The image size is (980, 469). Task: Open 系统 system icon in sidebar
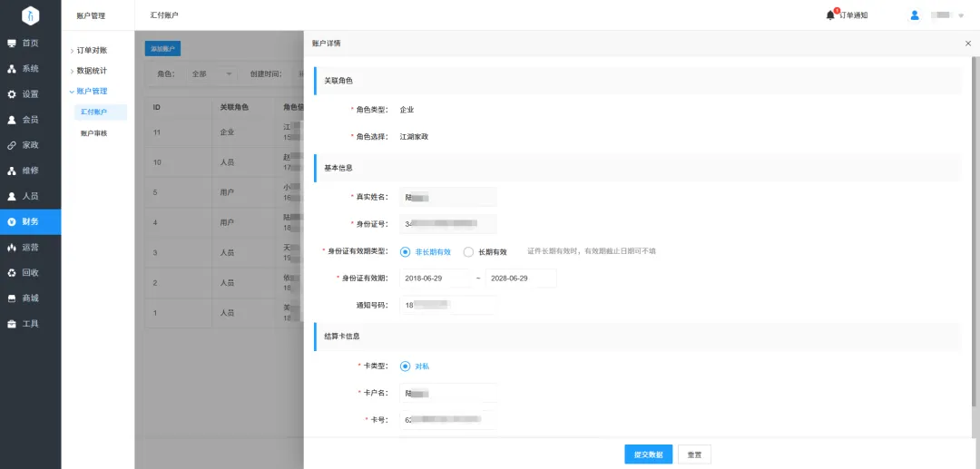[x=12, y=69]
